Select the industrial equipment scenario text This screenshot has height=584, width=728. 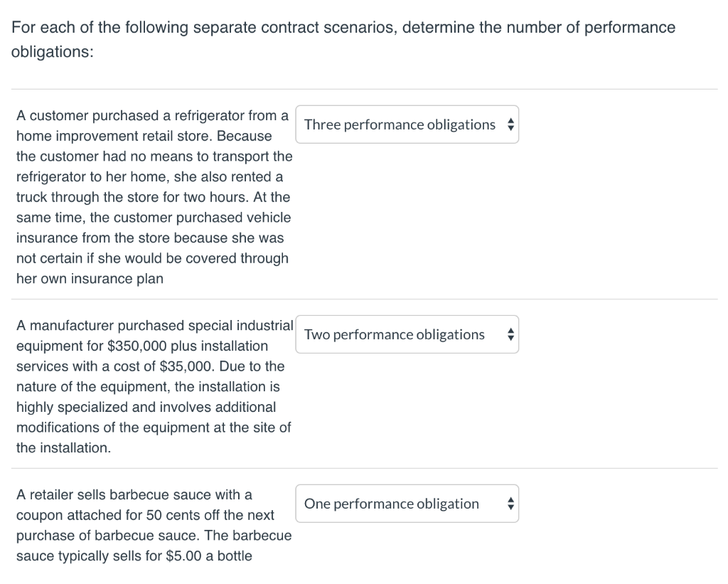pos(154,386)
